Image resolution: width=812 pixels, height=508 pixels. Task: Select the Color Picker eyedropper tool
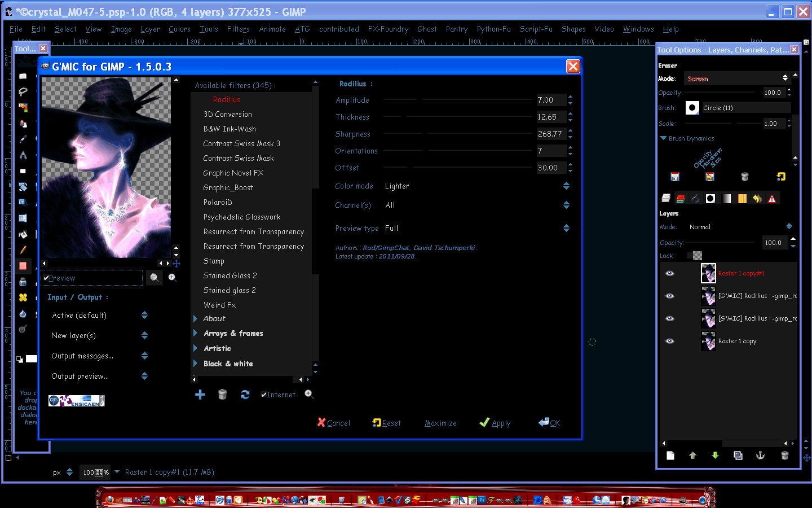[23, 139]
